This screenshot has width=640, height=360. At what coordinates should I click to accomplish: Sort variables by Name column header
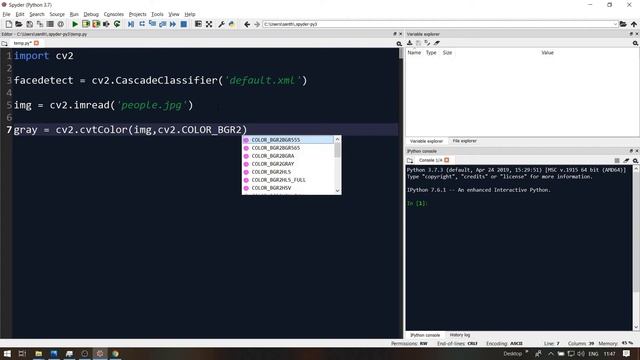point(414,53)
